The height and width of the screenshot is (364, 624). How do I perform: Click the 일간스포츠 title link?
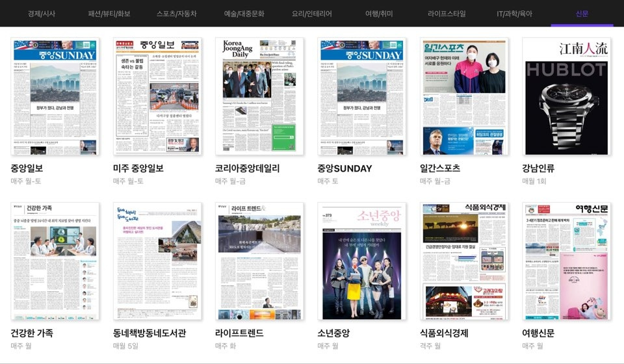[440, 168]
